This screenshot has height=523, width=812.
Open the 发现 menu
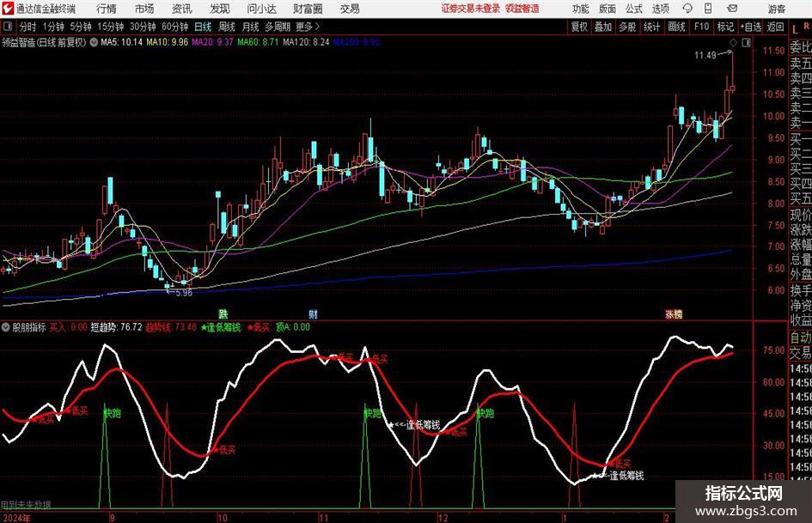(x=220, y=9)
